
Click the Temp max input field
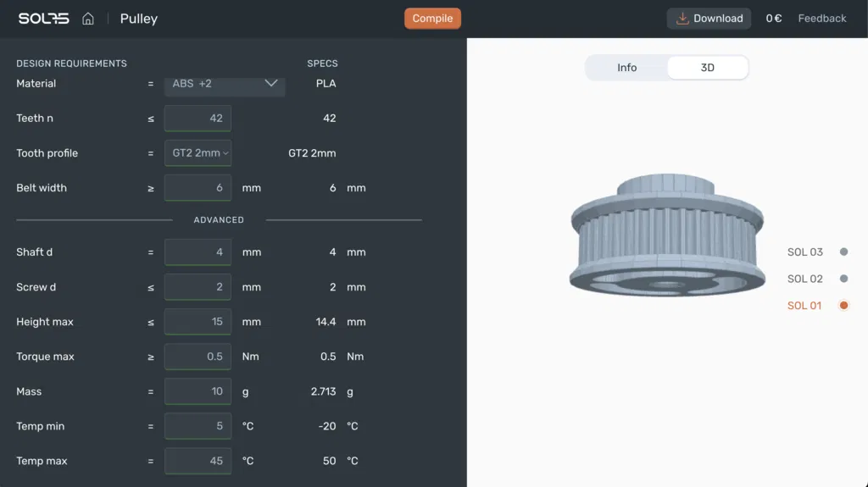[x=198, y=461]
